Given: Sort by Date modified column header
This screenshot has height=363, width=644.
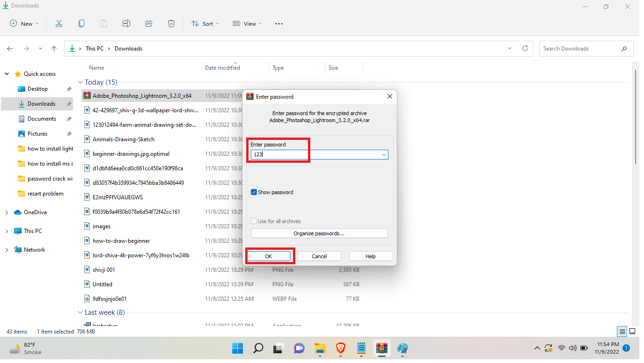Looking at the screenshot, I should click(x=222, y=68).
